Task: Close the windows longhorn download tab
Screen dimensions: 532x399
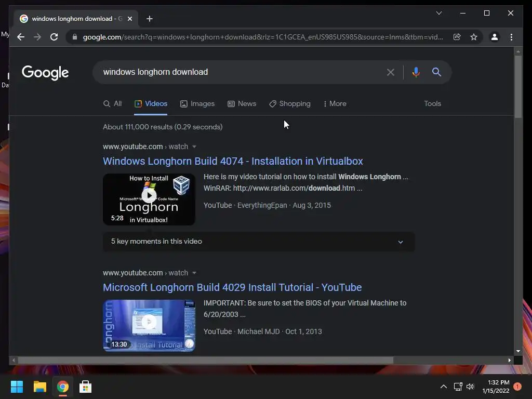Action: click(x=129, y=19)
